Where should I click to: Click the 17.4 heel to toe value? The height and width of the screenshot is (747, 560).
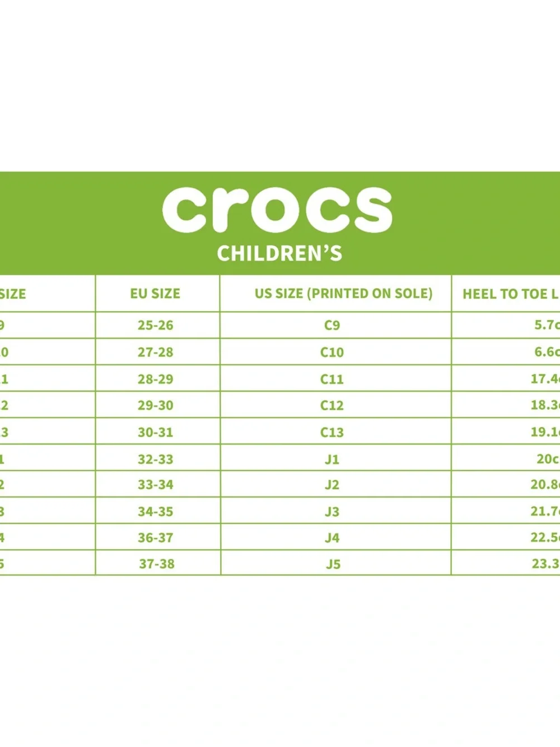point(545,379)
